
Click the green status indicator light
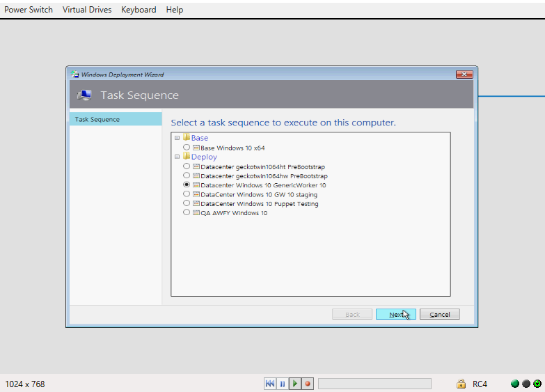515,384
